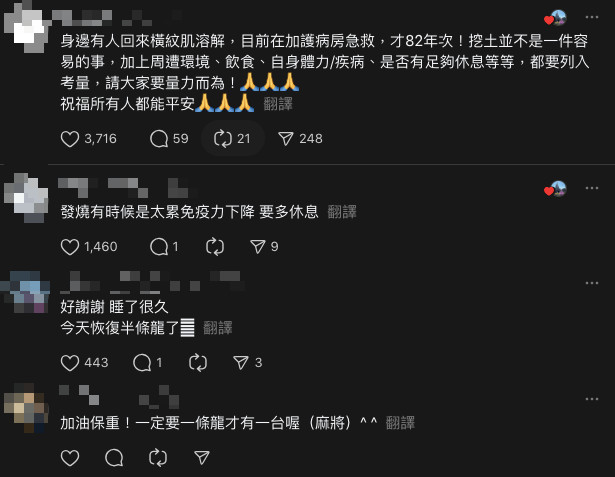Translate the 今天恢復半條龍了 reply

click(218, 328)
